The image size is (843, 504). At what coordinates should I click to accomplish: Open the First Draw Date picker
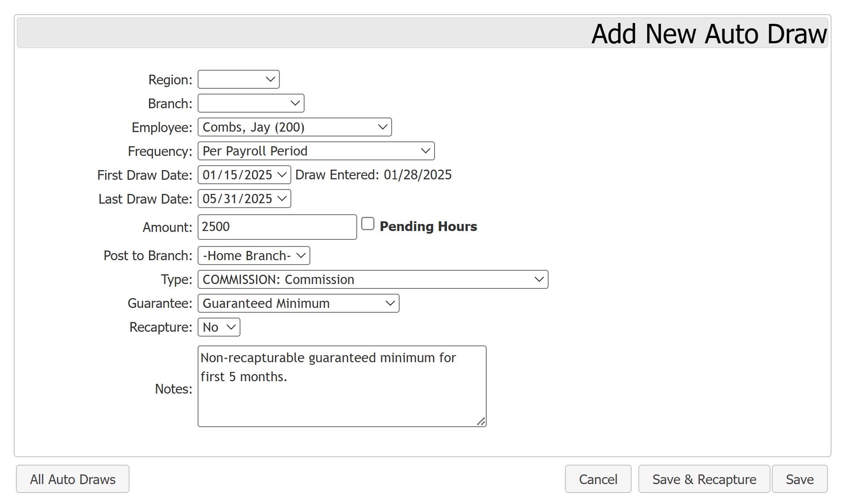(244, 175)
